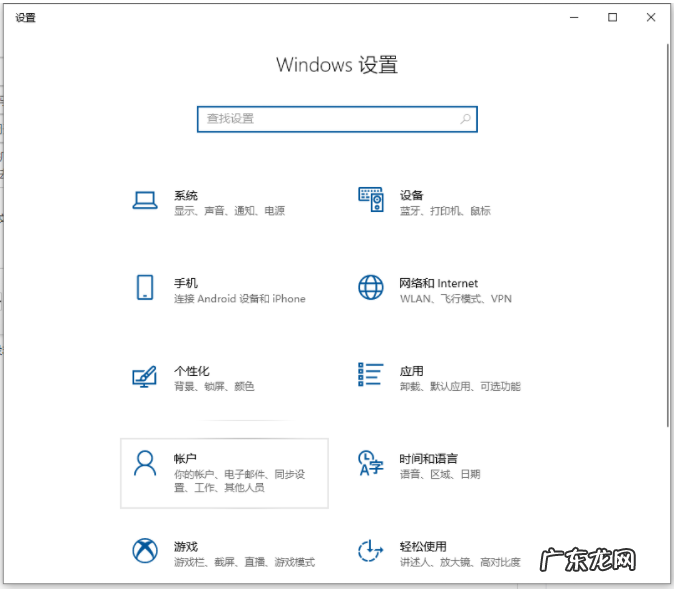
Task: Open the 时间和语言 clock-letter icon
Action: pos(371,463)
